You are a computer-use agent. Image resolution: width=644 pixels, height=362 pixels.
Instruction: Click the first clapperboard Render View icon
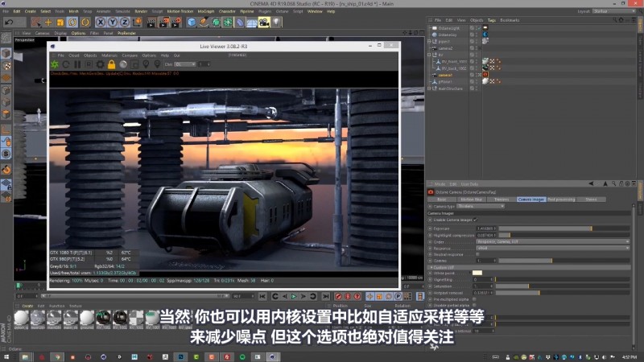[x=151, y=23]
